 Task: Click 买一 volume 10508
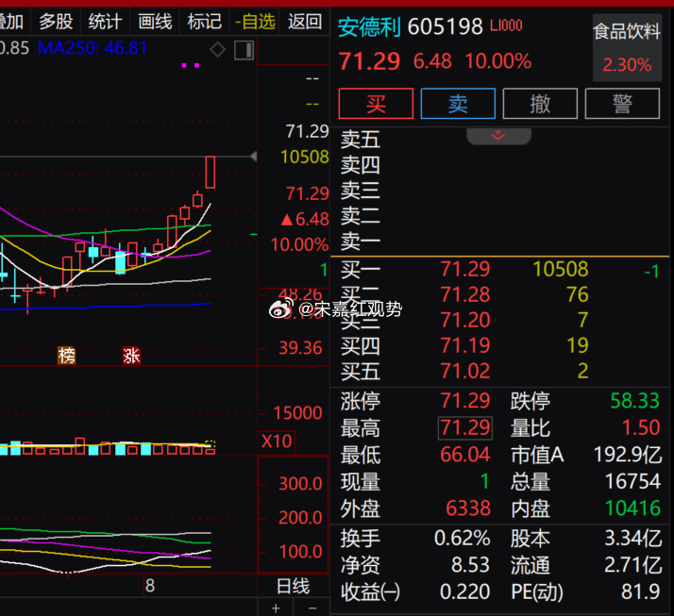pos(561,270)
